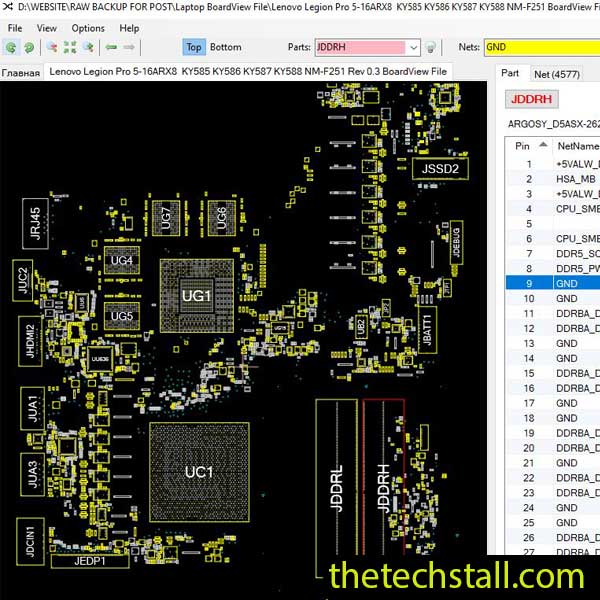
Task: Select the pin 4 CPU_SMB row
Action: point(553,209)
